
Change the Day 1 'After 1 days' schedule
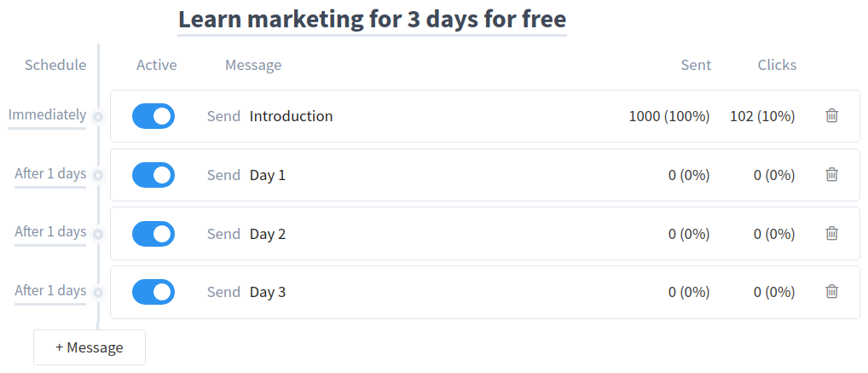click(x=50, y=174)
